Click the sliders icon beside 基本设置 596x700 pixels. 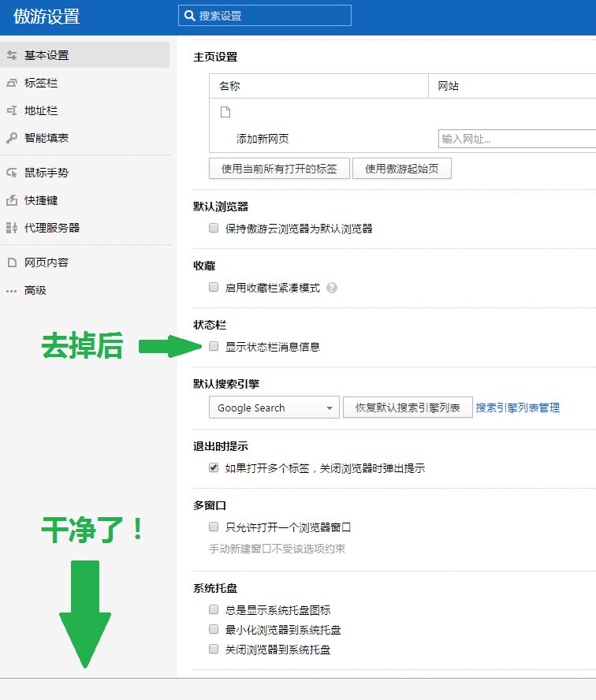(12, 55)
